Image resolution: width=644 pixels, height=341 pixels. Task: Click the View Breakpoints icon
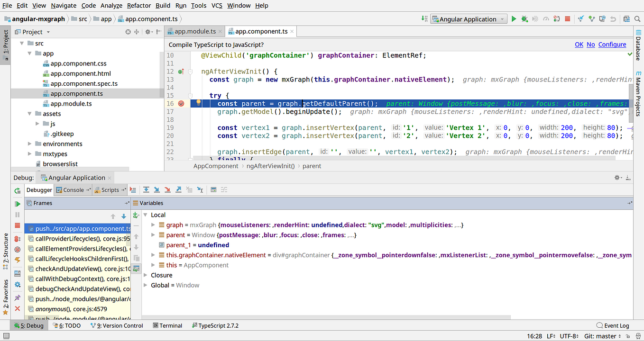pos(18,239)
